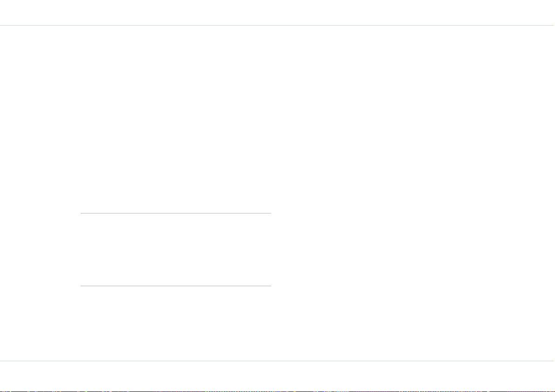
Task: Click the empty footer strip below the bottom divider
Action: click(x=278, y=375)
